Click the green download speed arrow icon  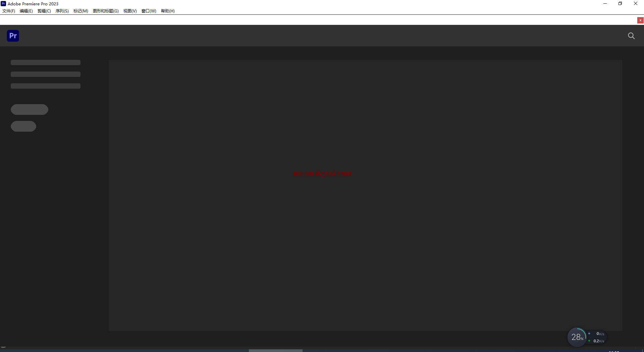pyautogui.click(x=590, y=341)
